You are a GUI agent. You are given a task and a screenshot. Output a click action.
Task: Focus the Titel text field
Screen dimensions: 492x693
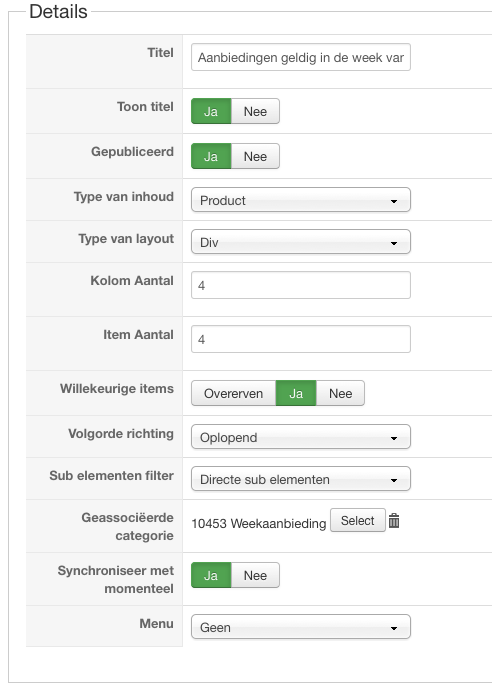301,57
